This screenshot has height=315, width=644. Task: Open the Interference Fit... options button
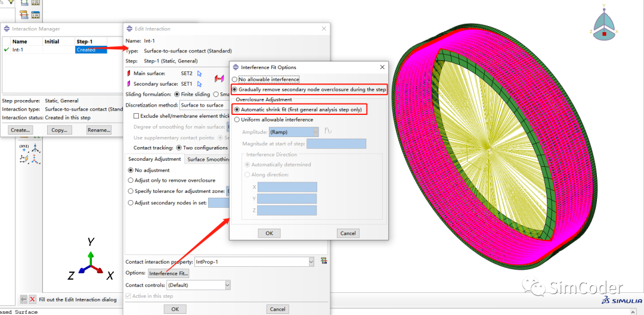(x=168, y=273)
